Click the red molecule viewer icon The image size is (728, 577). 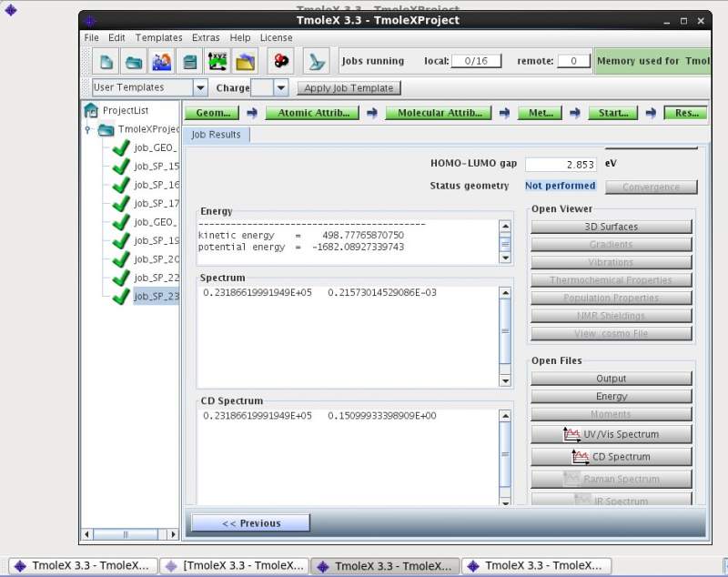click(x=280, y=61)
